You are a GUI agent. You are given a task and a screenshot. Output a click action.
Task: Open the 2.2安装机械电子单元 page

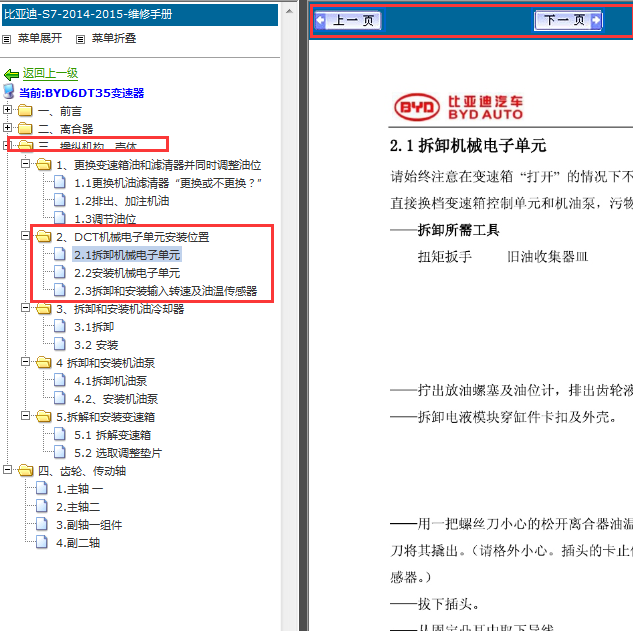(127, 273)
